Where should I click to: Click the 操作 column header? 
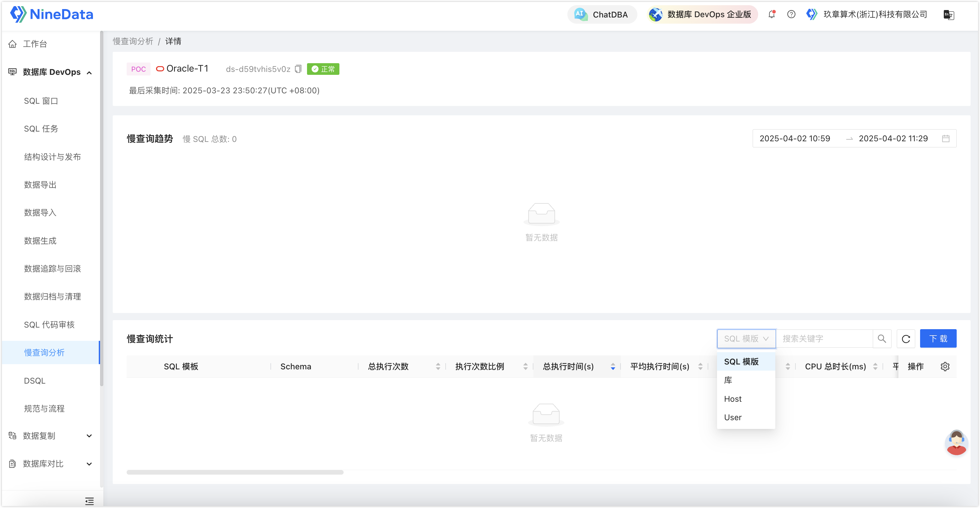[x=915, y=366]
